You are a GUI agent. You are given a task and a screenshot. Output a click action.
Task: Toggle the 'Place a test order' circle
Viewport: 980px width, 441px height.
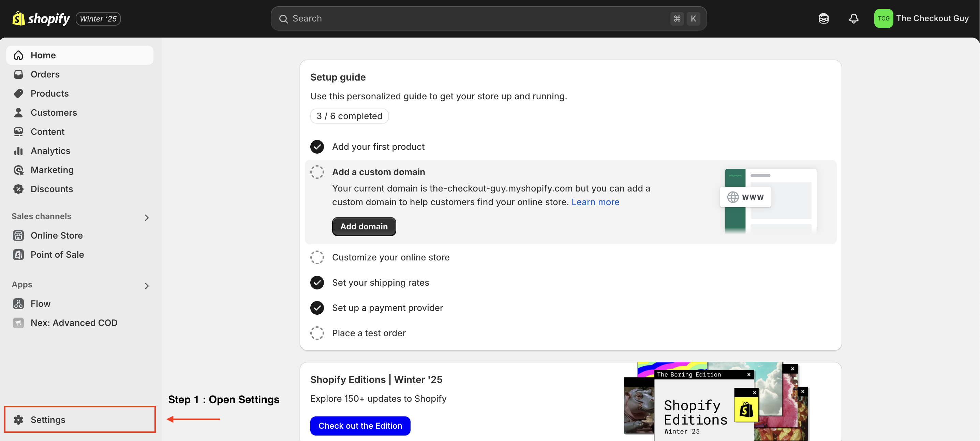pyautogui.click(x=317, y=333)
